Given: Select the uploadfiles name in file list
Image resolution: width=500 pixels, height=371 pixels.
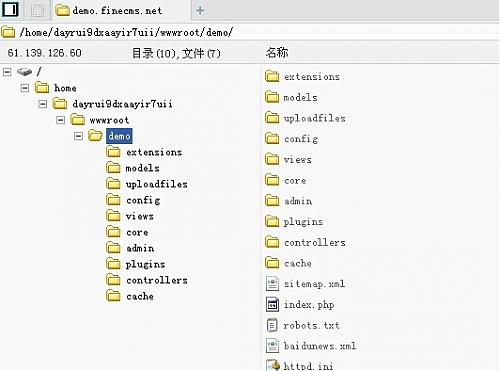Looking at the screenshot, I should click(x=315, y=118).
